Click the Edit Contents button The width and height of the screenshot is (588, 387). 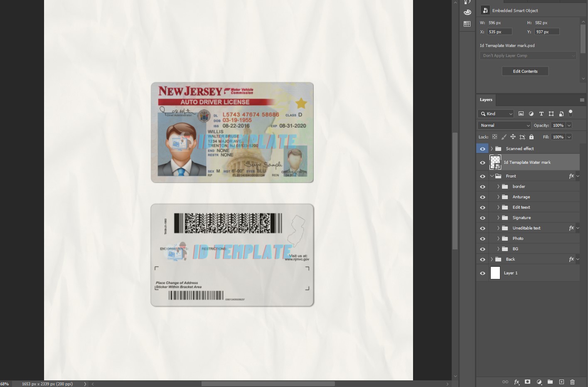tap(525, 71)
